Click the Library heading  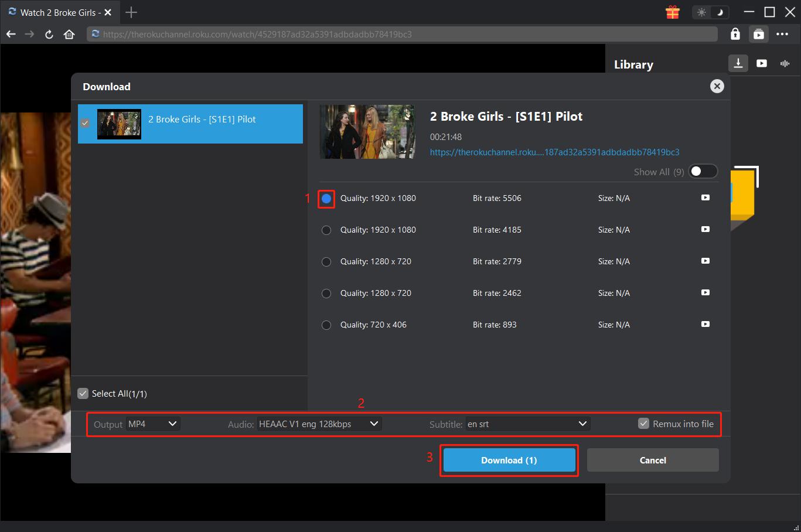tap(633, 64)
